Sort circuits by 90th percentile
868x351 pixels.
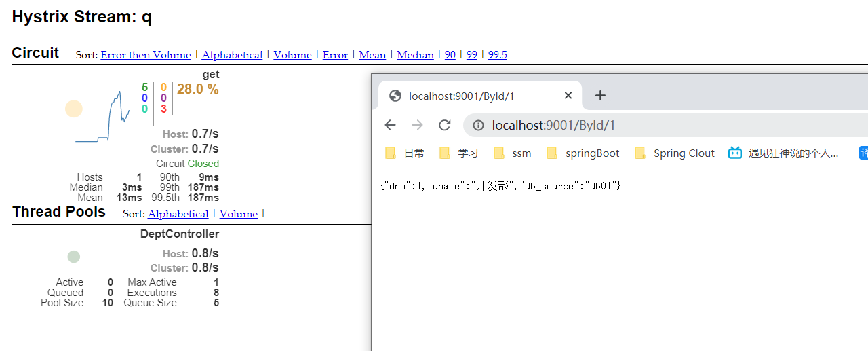pos(450,55)
